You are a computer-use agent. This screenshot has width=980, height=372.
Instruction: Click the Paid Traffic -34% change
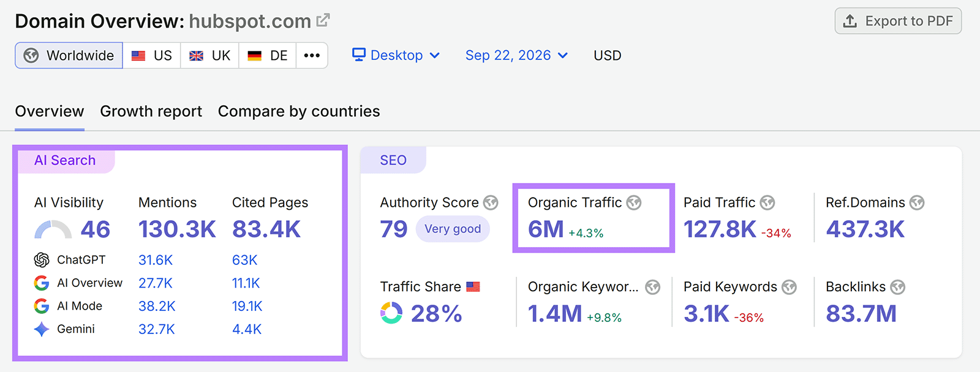(x=777, y=233)
